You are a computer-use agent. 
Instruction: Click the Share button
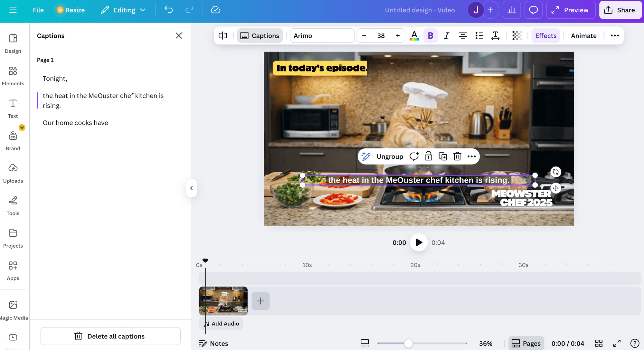620,10
